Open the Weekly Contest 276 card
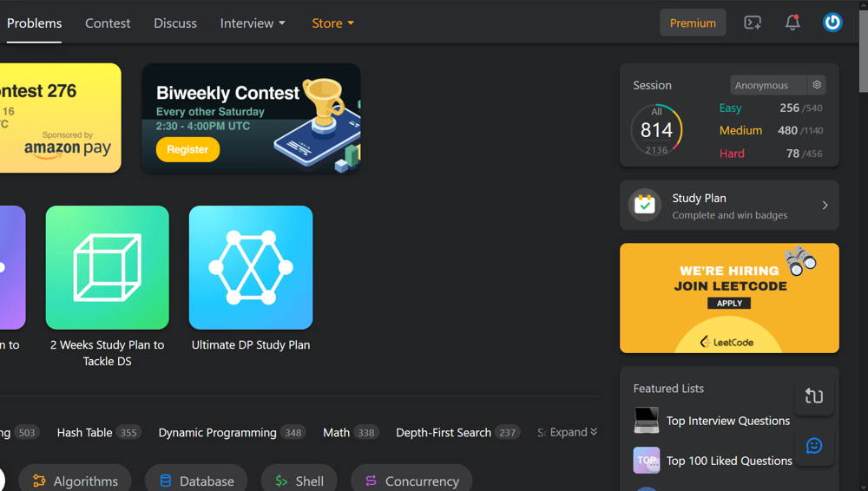This screenshot has height=491, width=868. (61, 118)
